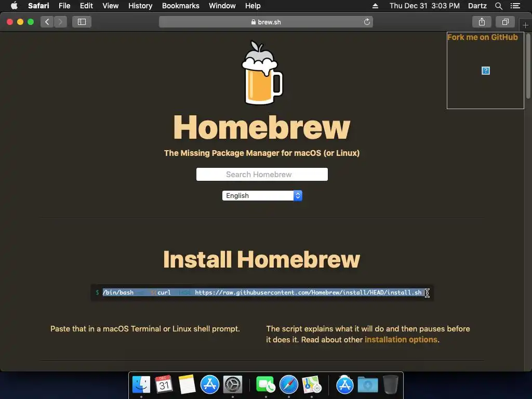Click the forward navigation arrow
Image resolution: width=532 pixels, height=399 pixels.
tap(60, 22)
